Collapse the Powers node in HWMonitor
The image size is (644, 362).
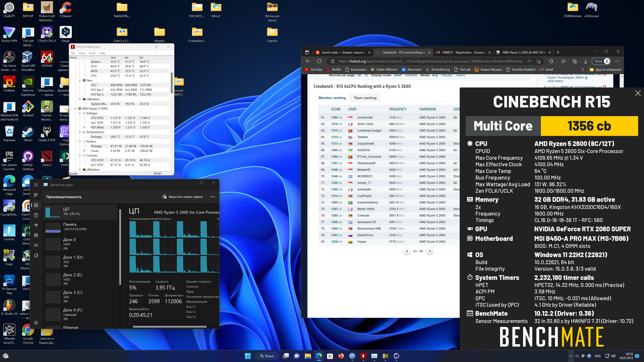(x=80, y=141)
